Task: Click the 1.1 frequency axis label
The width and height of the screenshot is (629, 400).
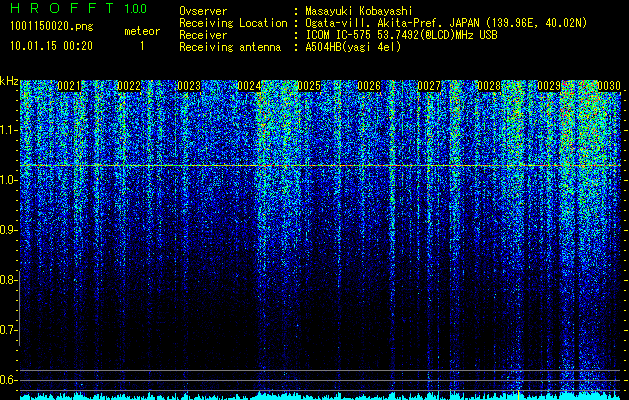Action: (9, 130)
